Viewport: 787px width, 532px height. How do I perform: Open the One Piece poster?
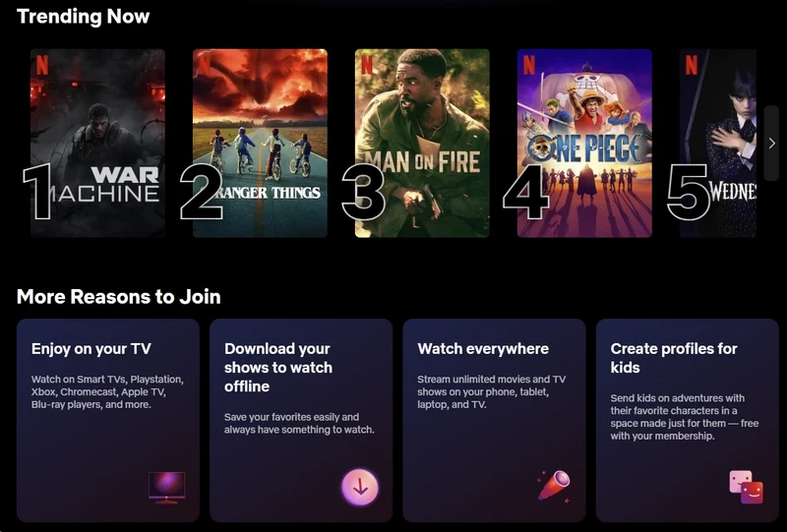pos(584,143)
